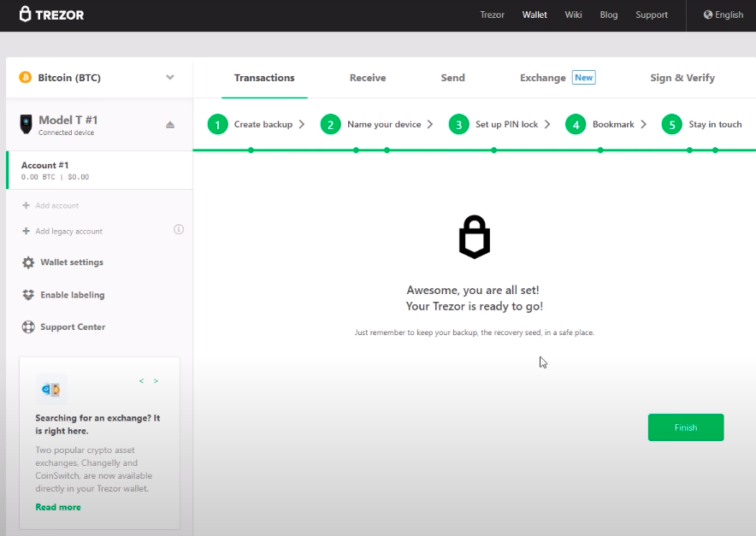Click the Stay in touch step label
This screenshot has height=536, width=756.
pyautogui.click(x=715, y=124)
